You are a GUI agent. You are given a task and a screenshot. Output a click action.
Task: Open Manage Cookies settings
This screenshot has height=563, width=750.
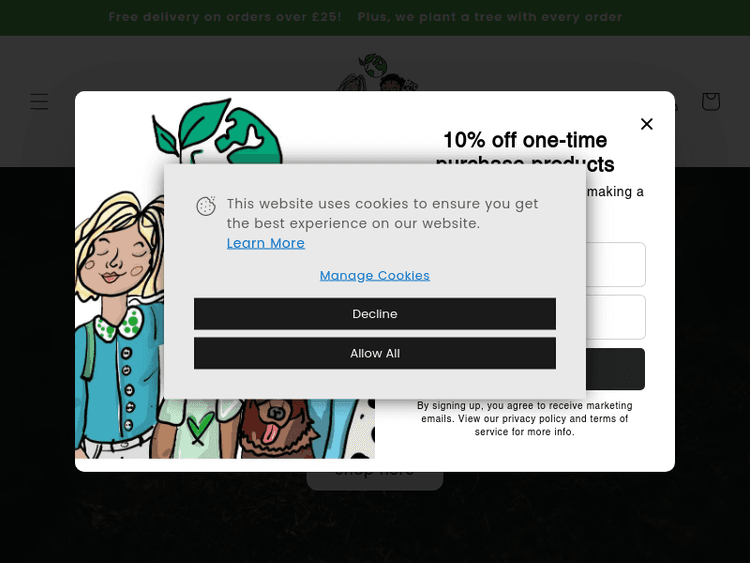(375, 276)
